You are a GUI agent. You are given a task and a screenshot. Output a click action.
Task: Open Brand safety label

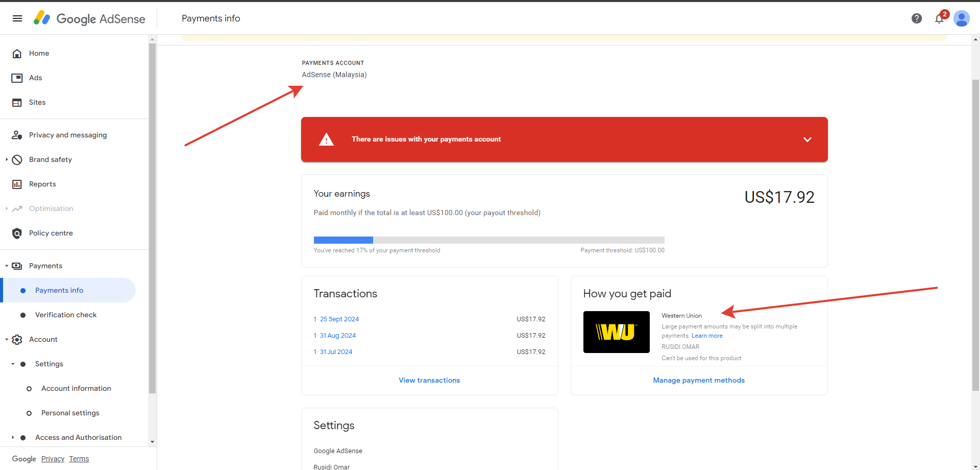(x=51, y=160)
